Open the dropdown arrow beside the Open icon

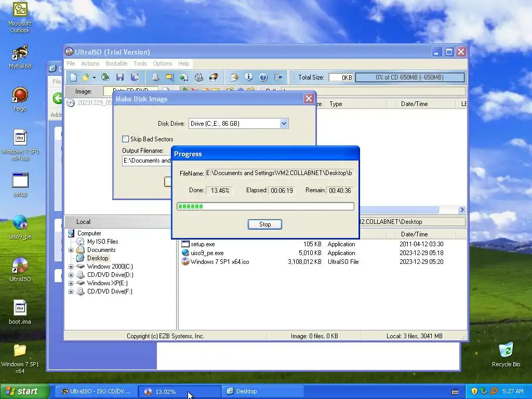94,78
